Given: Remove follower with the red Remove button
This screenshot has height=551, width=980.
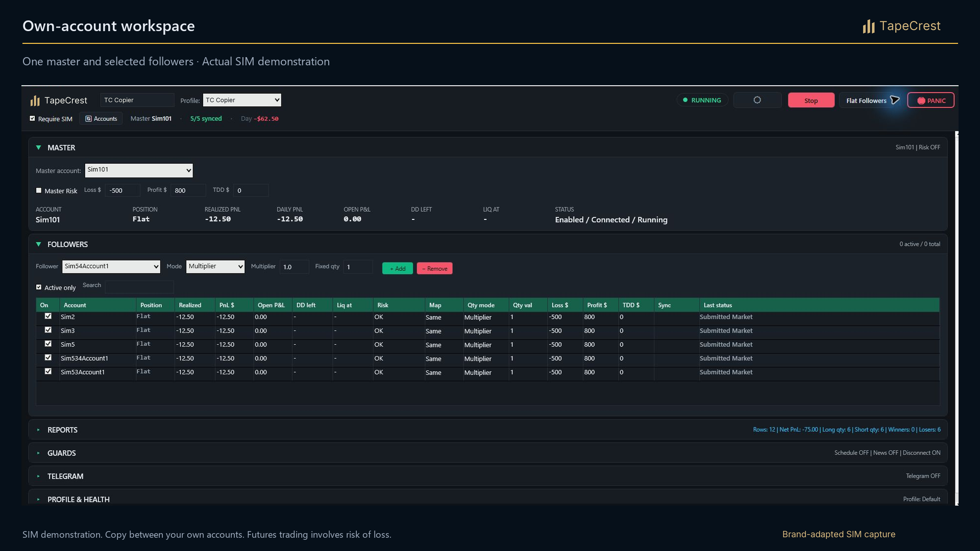Looking at the screenshot, I should point(434,268).
